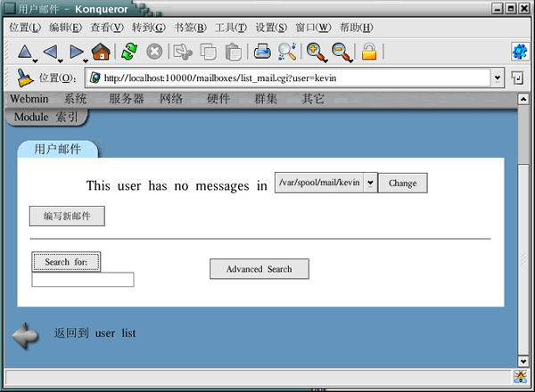Image resolution: width=535 pixels, height=392 pixels.
Task: Select the 网络 category tab
Action: (171, 99)
